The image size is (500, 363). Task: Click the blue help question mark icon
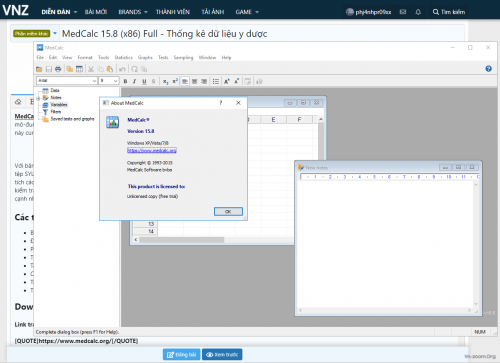pyautogui.click(x=488, y=69)
